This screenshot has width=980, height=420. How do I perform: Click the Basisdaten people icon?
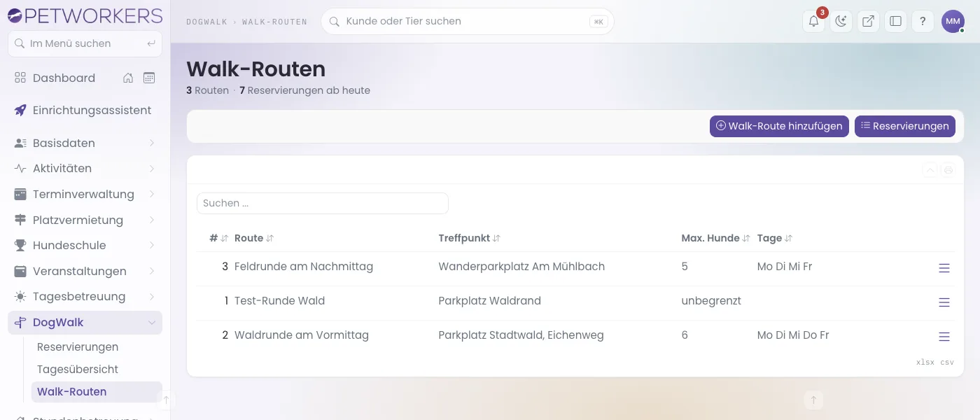click(x=20, y=143)
